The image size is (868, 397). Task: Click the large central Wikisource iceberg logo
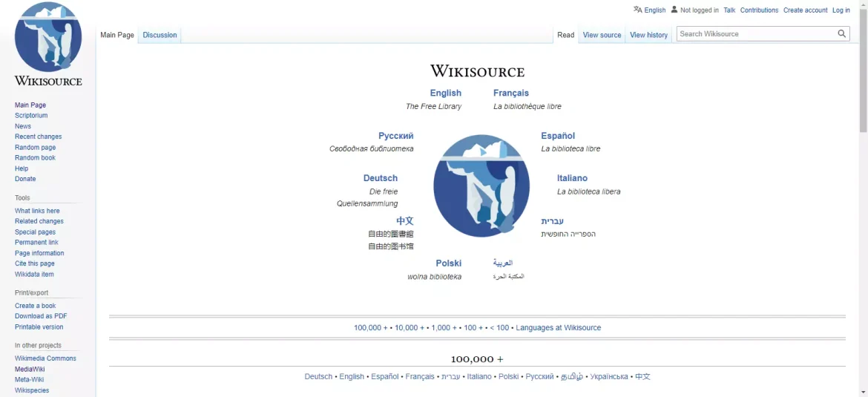[481, 186]
